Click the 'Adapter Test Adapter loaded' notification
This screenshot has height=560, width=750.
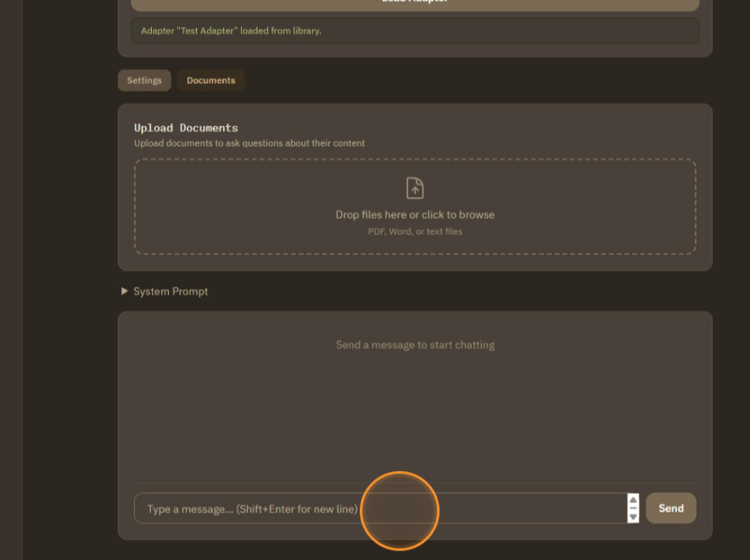[x=415, y=31]
